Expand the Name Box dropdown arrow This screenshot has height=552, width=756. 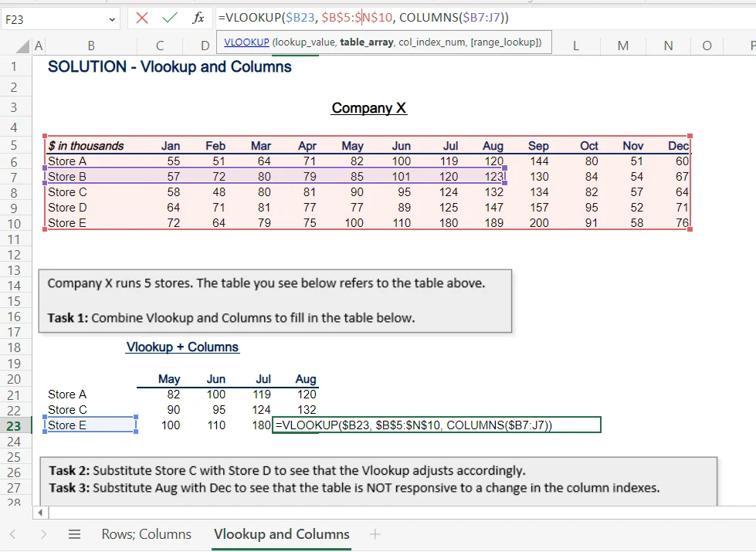113,19
